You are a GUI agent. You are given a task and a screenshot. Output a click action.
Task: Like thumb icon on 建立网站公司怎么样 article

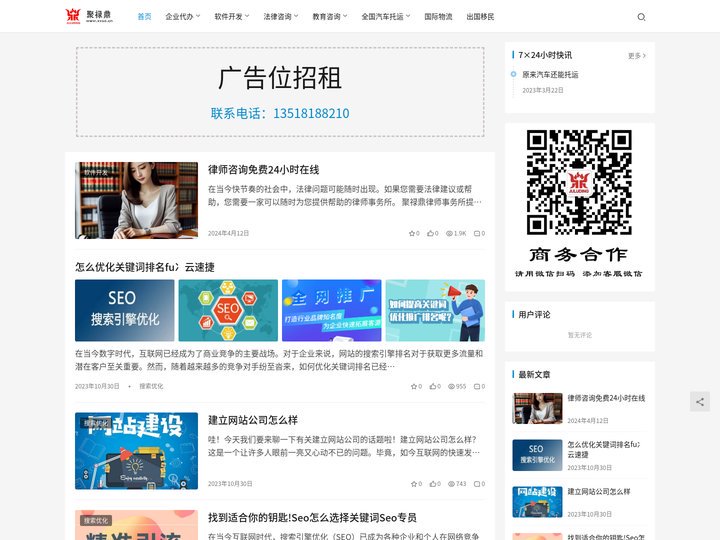(x=432, y=484)
